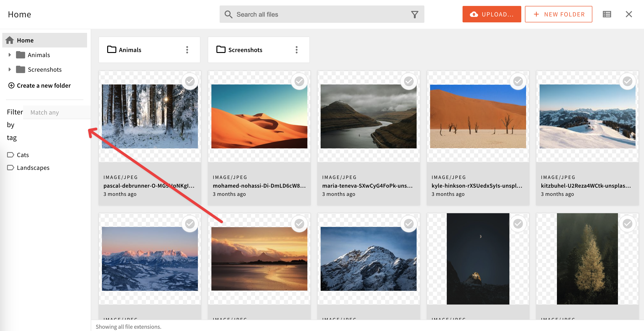The height and width of the screenshot is (331, 644).
Task: Expand the Animals folder in the sidebar tree
Action: pos(10,55)
